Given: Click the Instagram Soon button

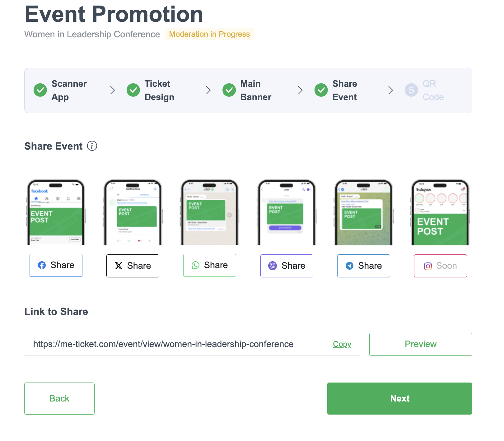Looking at the screenshot, I should pyautogui.click(x=441, y=266).
